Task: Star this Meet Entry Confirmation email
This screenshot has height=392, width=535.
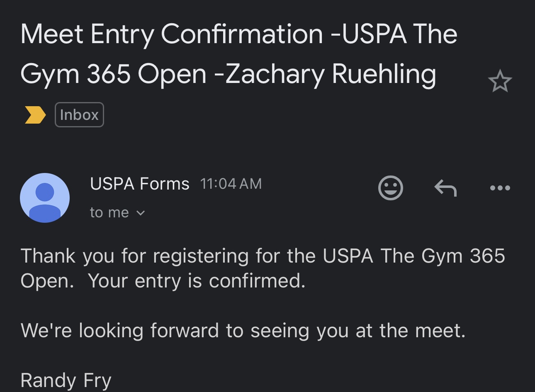Action: 500,81
